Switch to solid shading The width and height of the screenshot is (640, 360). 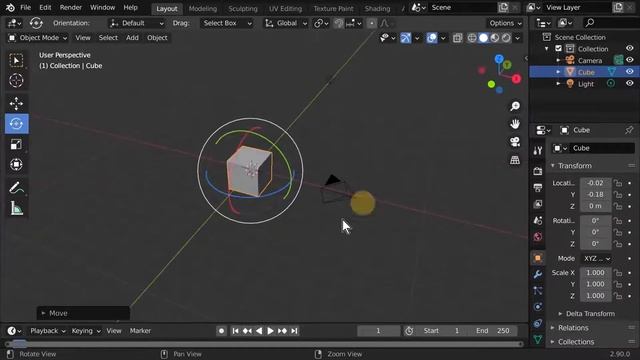pos(483,38)
